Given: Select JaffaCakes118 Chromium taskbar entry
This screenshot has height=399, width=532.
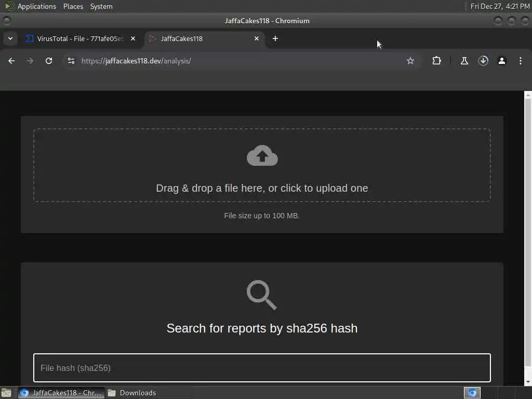Looking at the screenshot, I should [x=61, y=393].
